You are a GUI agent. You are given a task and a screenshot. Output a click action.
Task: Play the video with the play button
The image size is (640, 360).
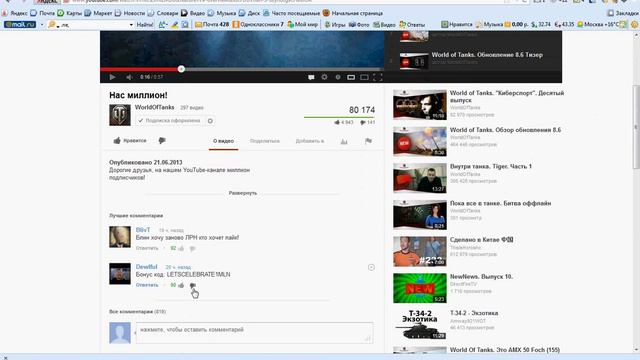tap(113, 77)
